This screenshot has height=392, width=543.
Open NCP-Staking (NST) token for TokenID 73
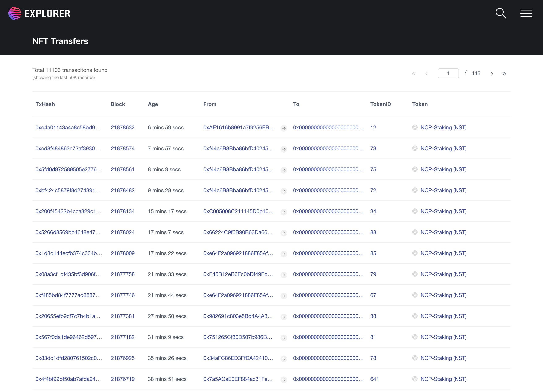click(443, 148)
